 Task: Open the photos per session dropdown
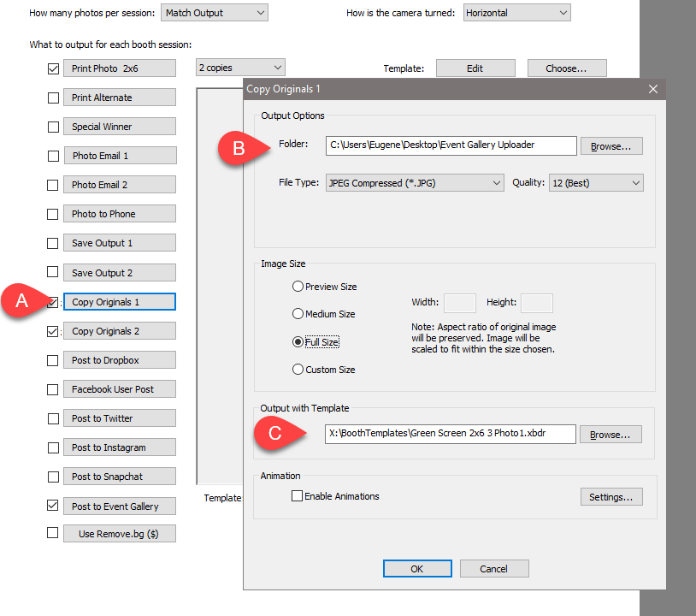click(214, 13)
